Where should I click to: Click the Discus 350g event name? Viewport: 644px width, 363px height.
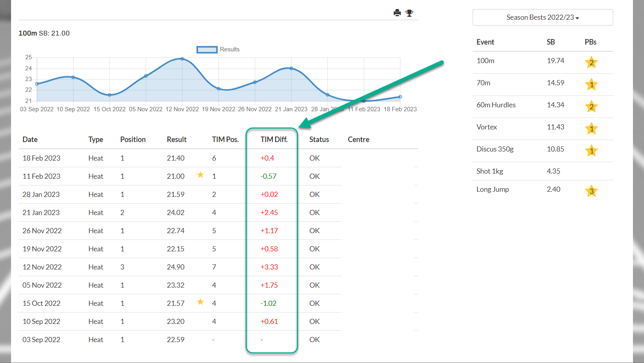tap(495, 149)
